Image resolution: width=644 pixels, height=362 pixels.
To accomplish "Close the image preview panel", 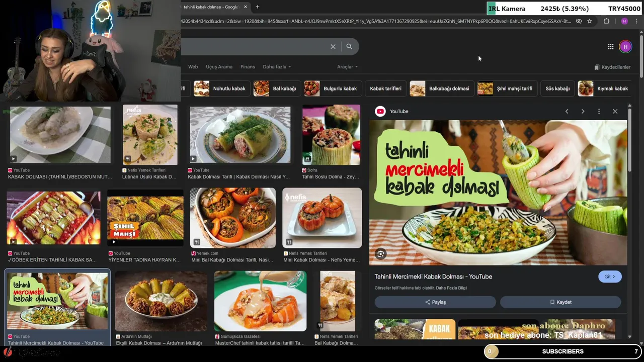I will 615,111.
